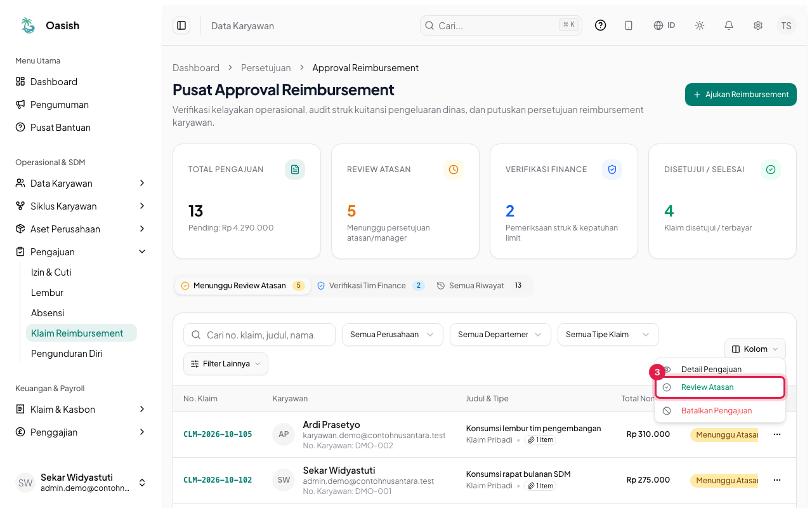Click the SW avatar in the table row
This screenshot has height=508, width=812.
[284, 480]
